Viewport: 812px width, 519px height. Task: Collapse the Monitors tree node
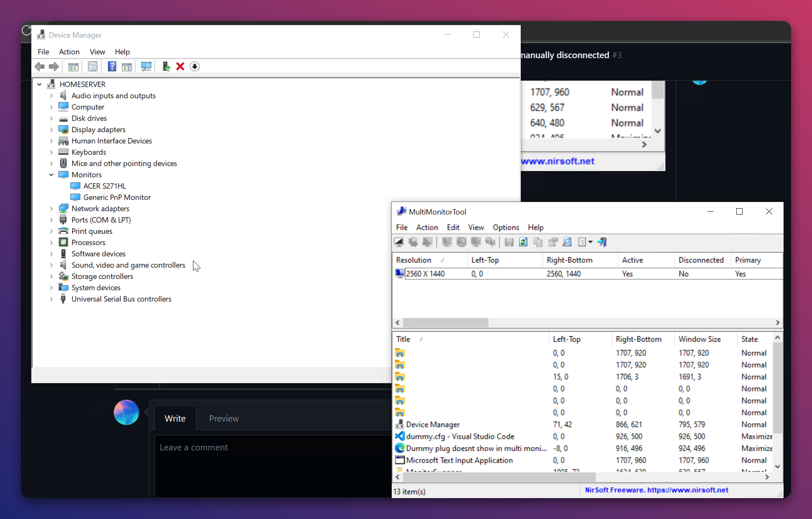pyautogui.click(x=51, y=174)
